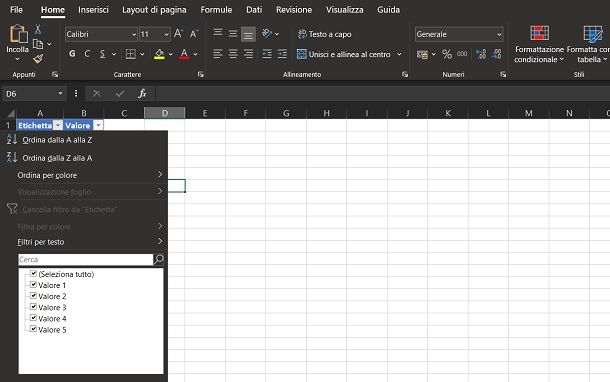Align text right
This screenshot has width=610, height=382.
[248, 54]
